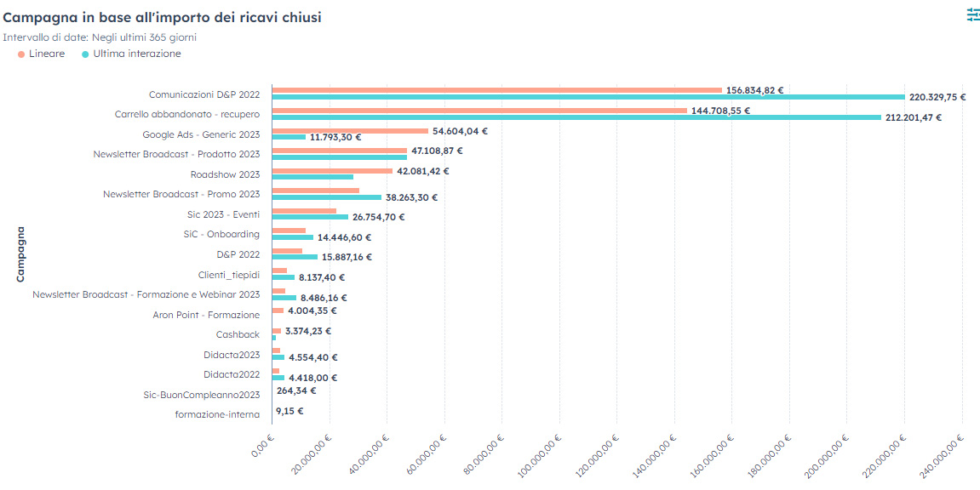This screenshot has width=980, height=490.
Task: Click the Sic 2023 - Eventi label
Action: (x=223, y=214)
